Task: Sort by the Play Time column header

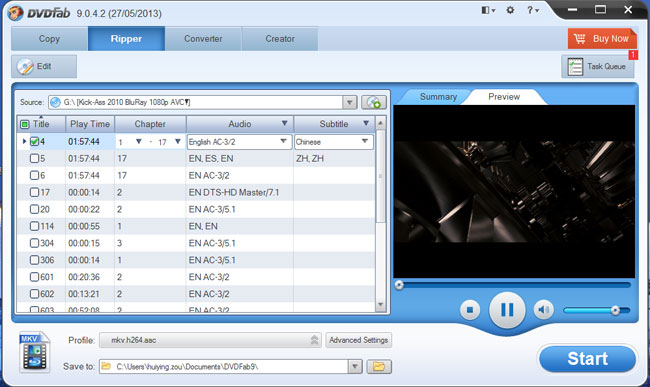Action: coord(90,124)
